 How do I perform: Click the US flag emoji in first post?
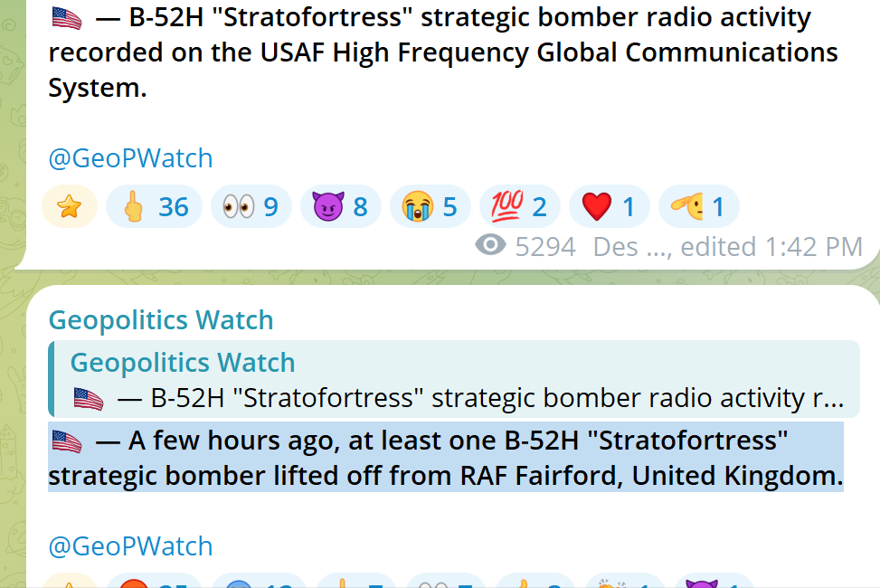pos(67,18)
